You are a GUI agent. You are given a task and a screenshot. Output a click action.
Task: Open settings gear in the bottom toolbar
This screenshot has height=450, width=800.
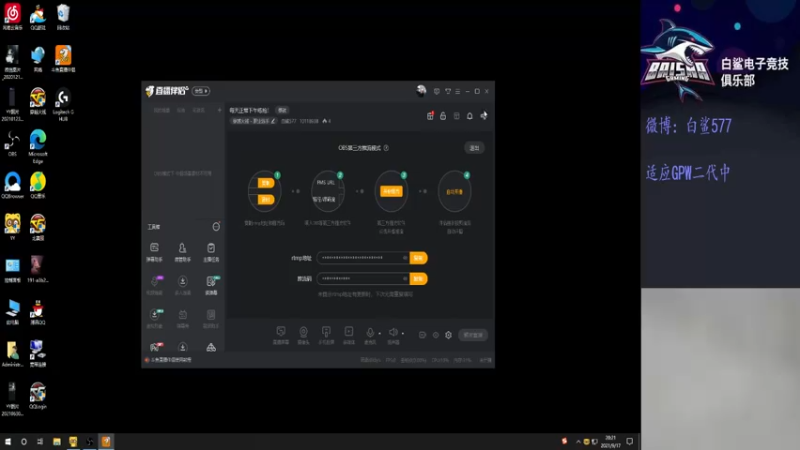click(x=448, y=335)
